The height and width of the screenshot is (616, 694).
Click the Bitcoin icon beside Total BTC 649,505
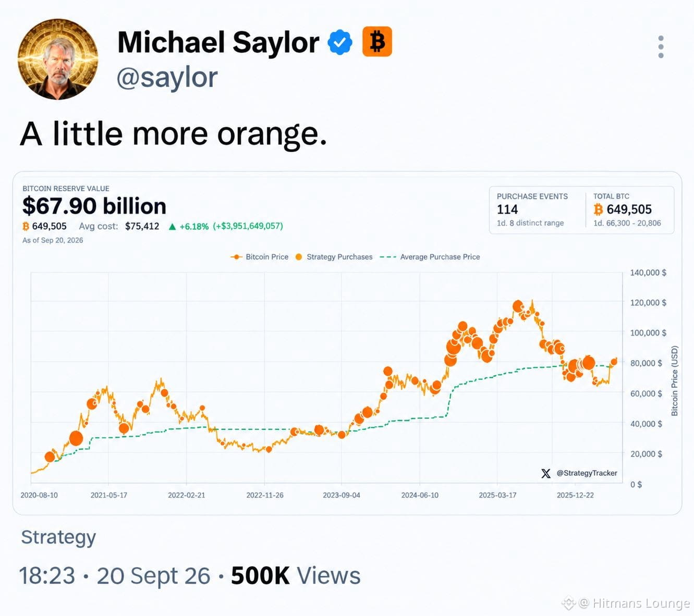tap(598, 210)
